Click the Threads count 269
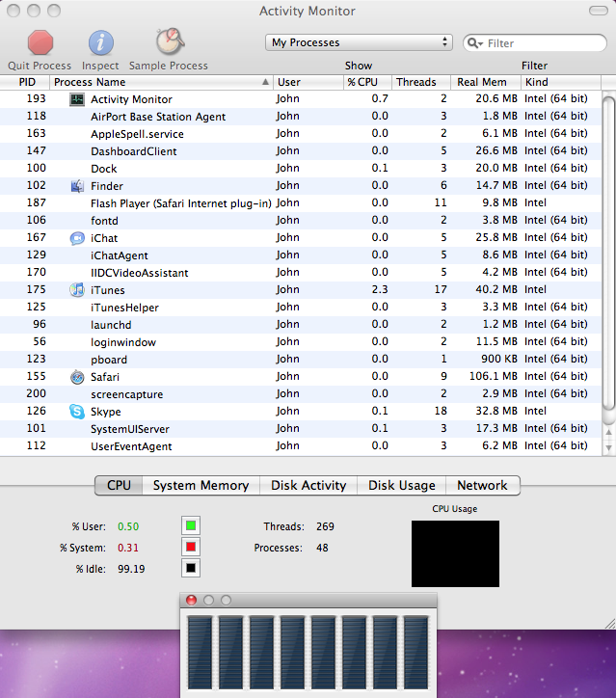This screenshot has width=616, height=698. click(x=325, y=526)
